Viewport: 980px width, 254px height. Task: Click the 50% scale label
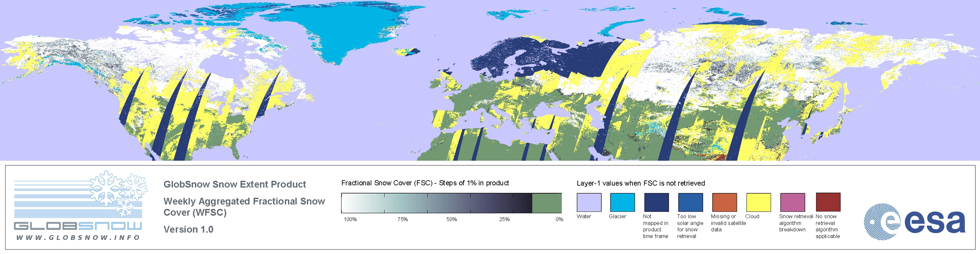coord(452,219)
